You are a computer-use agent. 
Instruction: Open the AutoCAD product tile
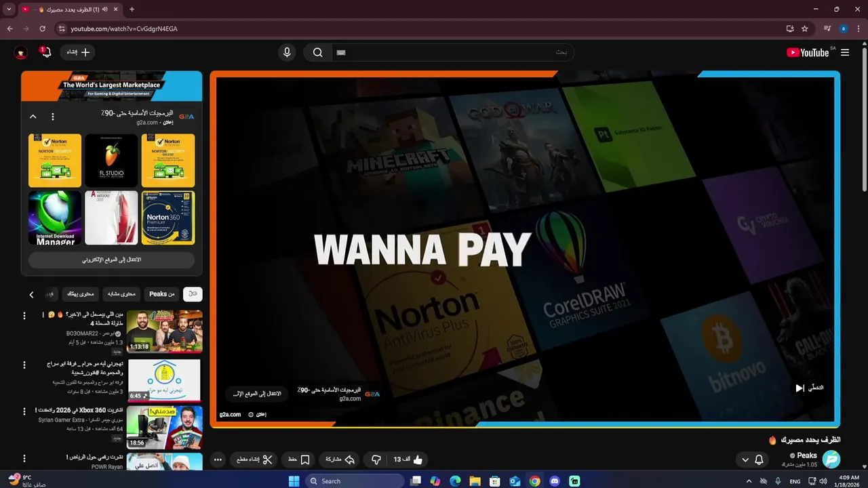coord(111,218)
